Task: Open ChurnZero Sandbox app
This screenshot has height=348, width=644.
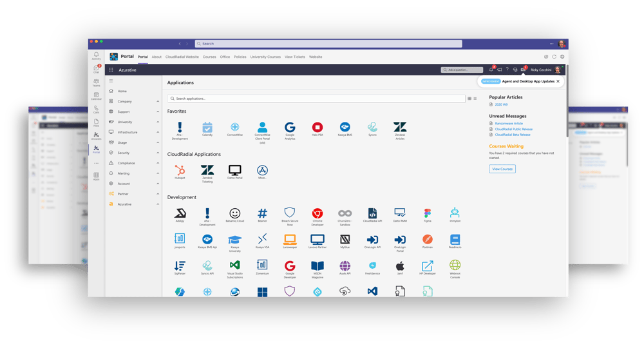Action: pyautogui.click(x=345, y=217)
